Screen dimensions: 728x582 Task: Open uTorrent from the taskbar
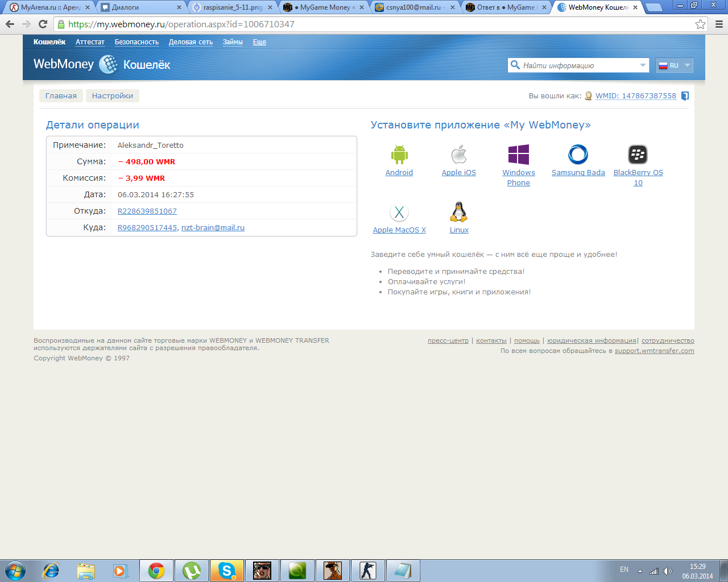pos(192,571)
